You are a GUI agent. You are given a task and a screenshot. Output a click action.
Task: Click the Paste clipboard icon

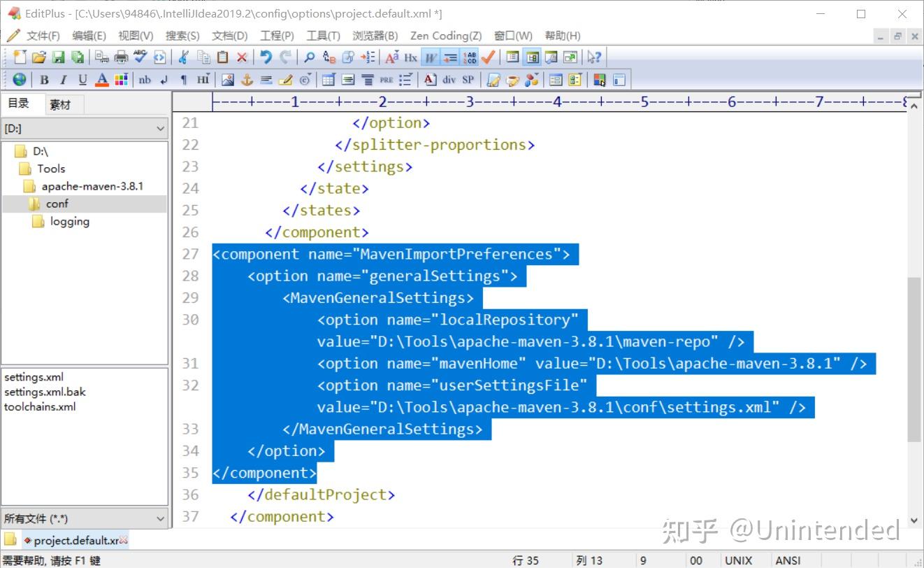coord(222,57)
